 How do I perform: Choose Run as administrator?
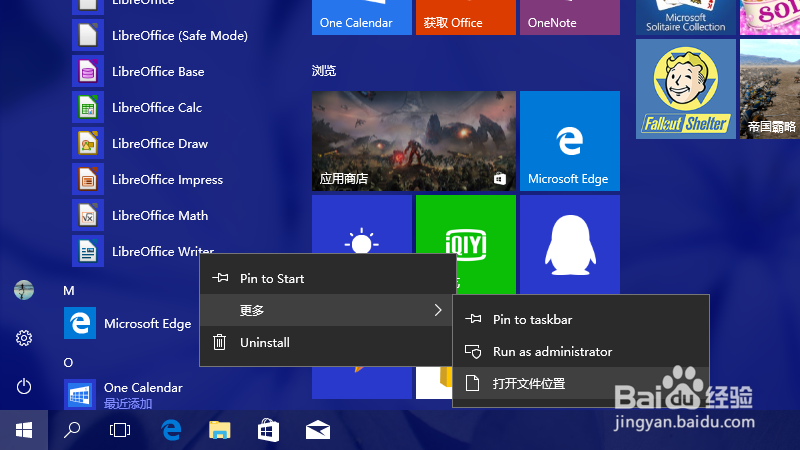click(x=581, y=352)
